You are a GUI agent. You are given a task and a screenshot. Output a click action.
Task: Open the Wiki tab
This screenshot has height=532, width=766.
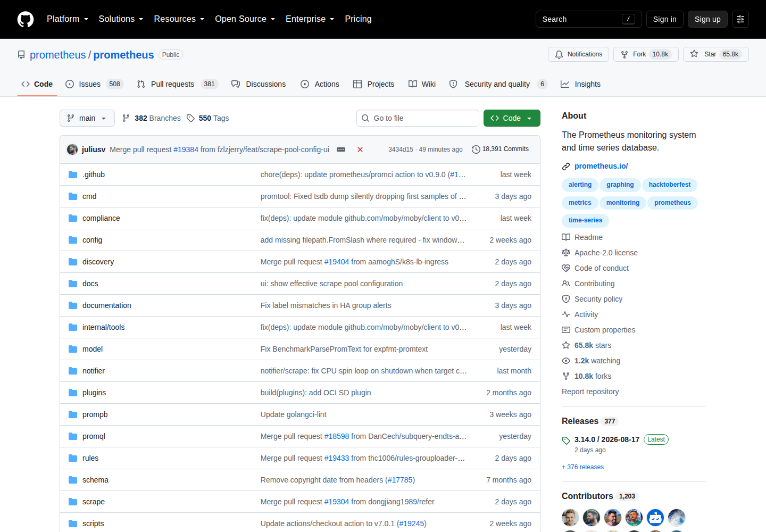click(422, 84)
